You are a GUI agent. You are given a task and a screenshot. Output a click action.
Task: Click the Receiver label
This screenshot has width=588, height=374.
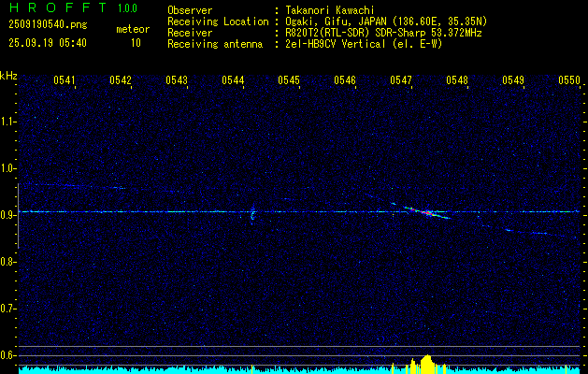pyautogui.click(x=190, y=33)
